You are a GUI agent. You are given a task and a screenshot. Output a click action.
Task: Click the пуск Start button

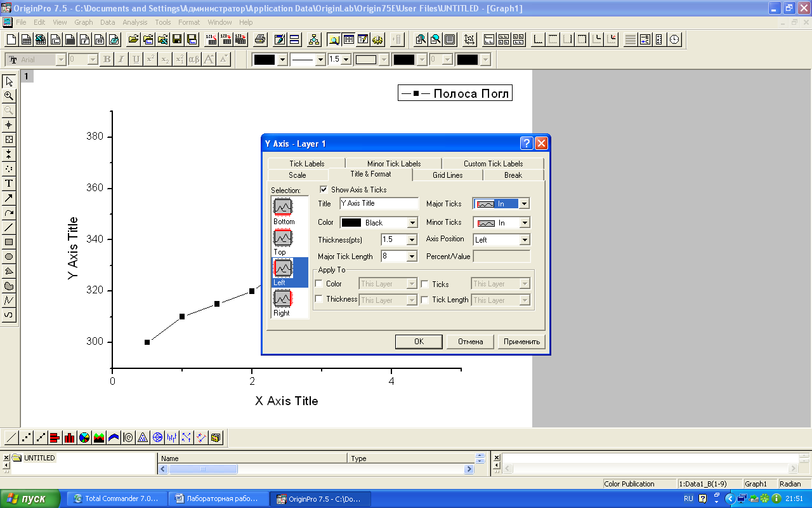coord(30,498)
